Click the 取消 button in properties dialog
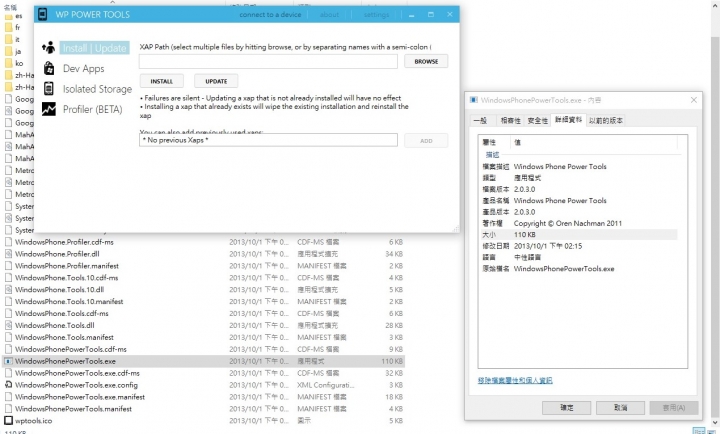720x434 pixels. point(620,407)
